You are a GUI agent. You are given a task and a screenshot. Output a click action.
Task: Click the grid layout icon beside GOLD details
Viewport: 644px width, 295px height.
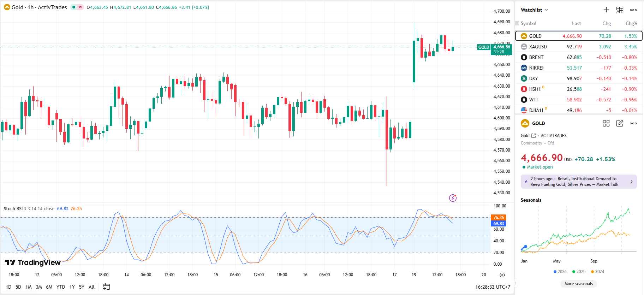click(x=606, y=123)
